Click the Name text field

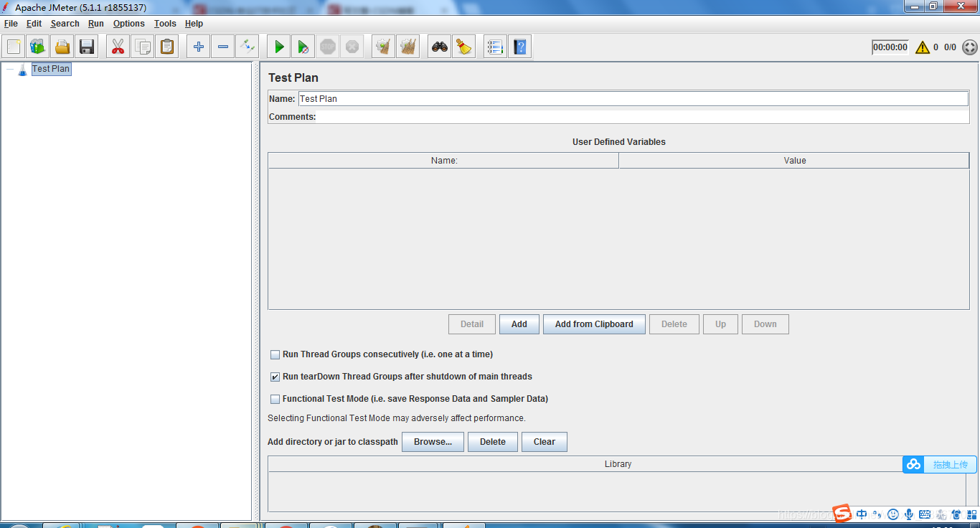pos(633,99)
